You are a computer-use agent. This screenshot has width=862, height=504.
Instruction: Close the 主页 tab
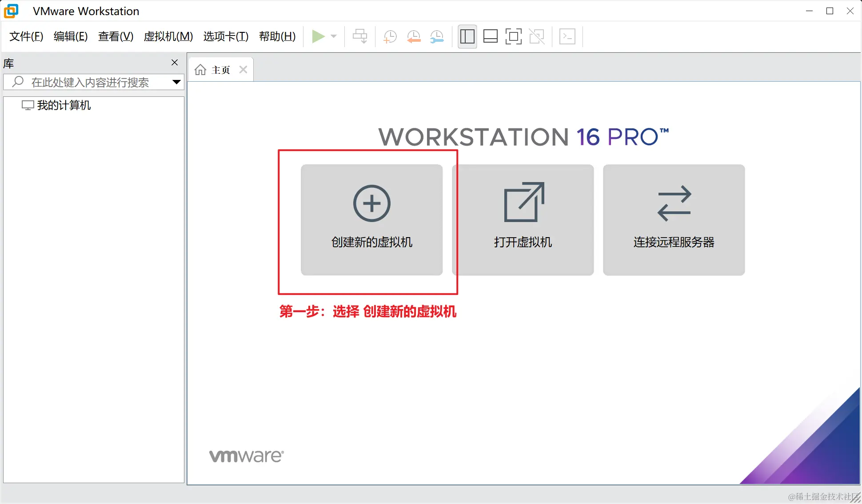click(x=243, y=70)
